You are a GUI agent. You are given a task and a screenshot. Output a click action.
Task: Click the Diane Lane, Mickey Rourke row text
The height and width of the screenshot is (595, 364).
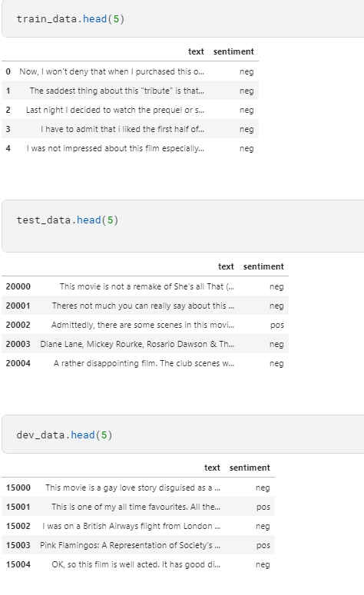137,344
